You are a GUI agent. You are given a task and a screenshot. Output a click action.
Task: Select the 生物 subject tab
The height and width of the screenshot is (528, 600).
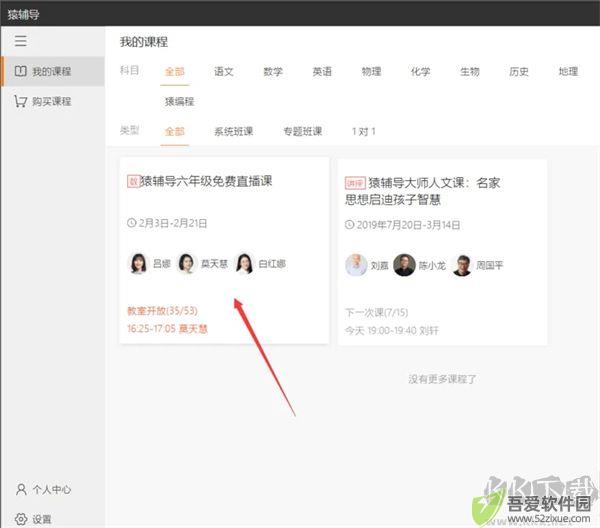click(x=470, y=72)
